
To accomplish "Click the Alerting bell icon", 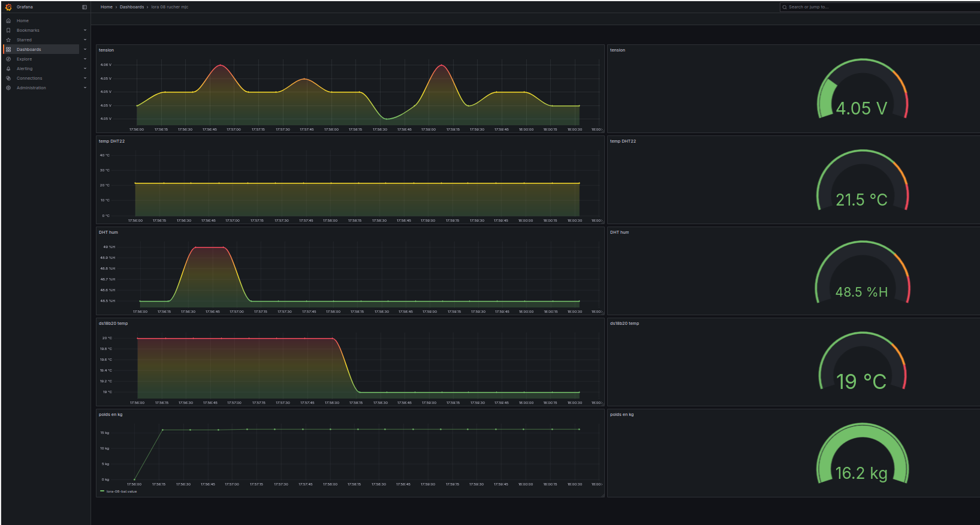I will [8, 69].
